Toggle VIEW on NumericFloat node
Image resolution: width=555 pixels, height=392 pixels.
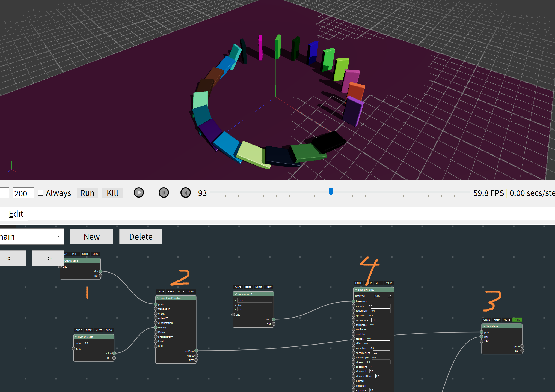click(x=109, y=330)
